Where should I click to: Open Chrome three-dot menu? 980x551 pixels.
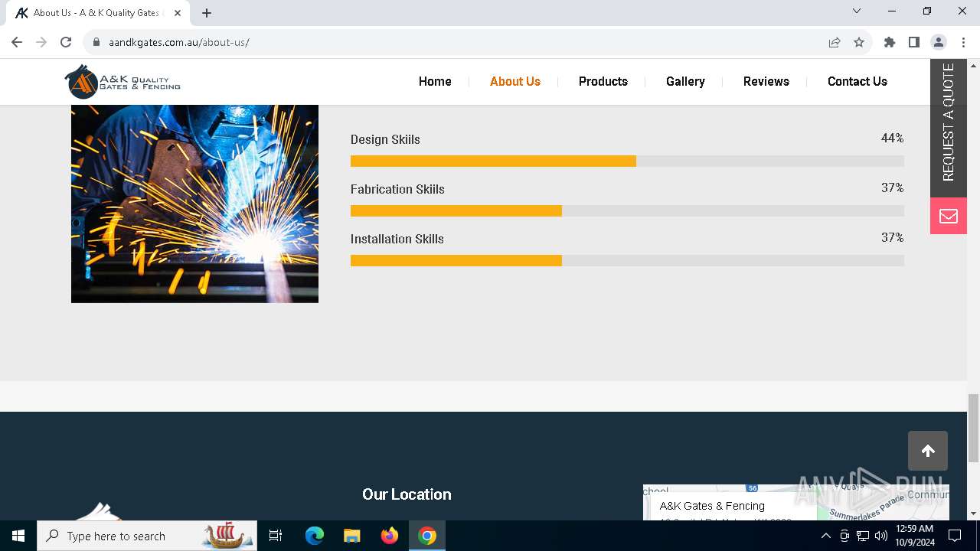(963, 42)
